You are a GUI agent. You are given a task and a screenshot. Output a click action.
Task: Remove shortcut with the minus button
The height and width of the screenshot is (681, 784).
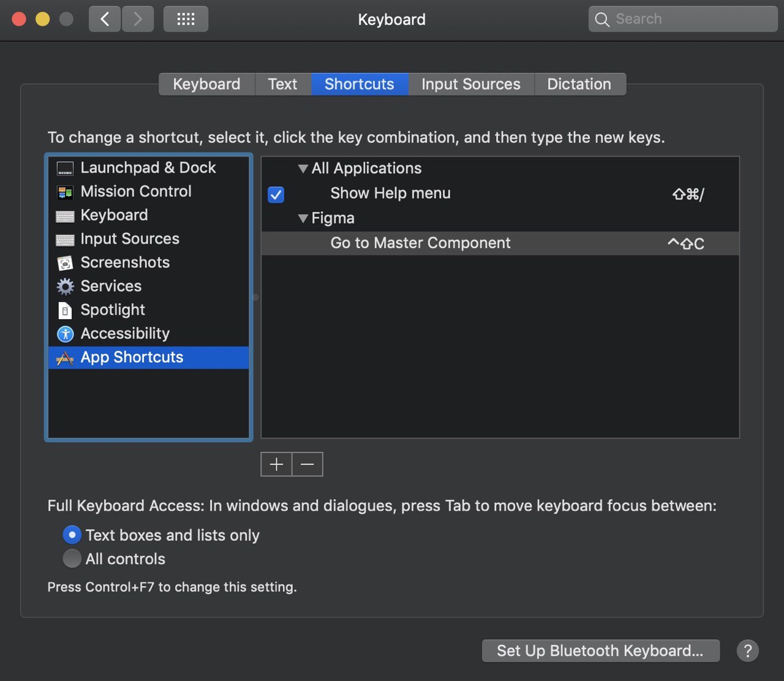click(x=307, y=464)
